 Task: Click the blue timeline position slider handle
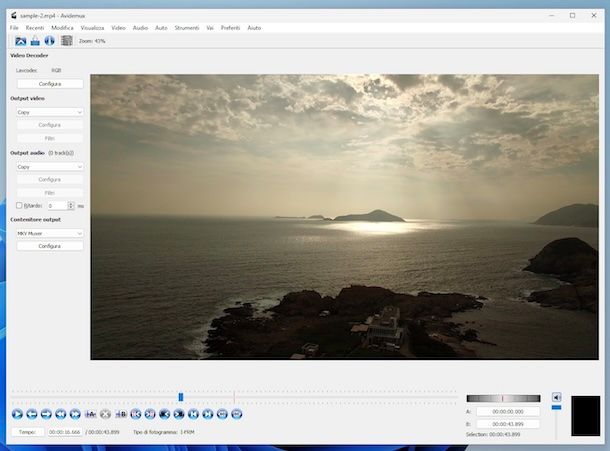pos(181,397)
